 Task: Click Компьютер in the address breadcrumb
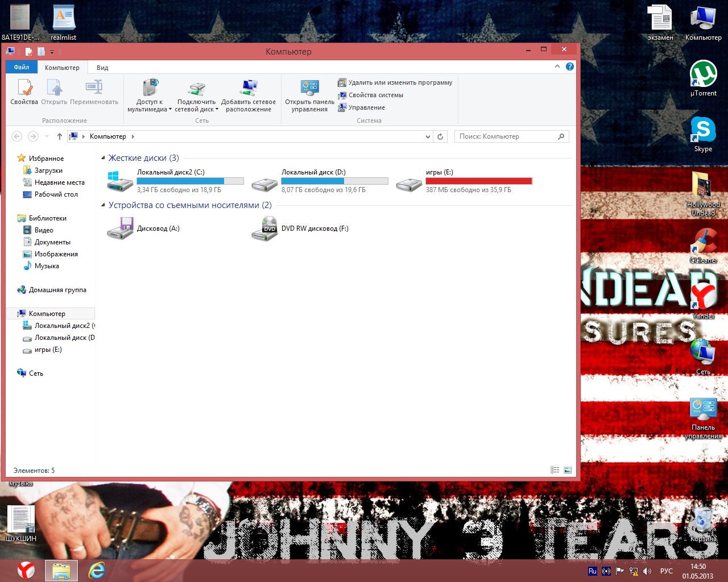pyautogui.click(x=107, y=136)
